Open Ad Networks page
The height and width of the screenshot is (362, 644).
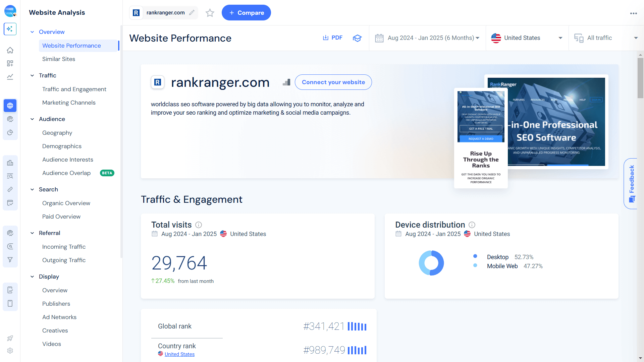point(59,317)
